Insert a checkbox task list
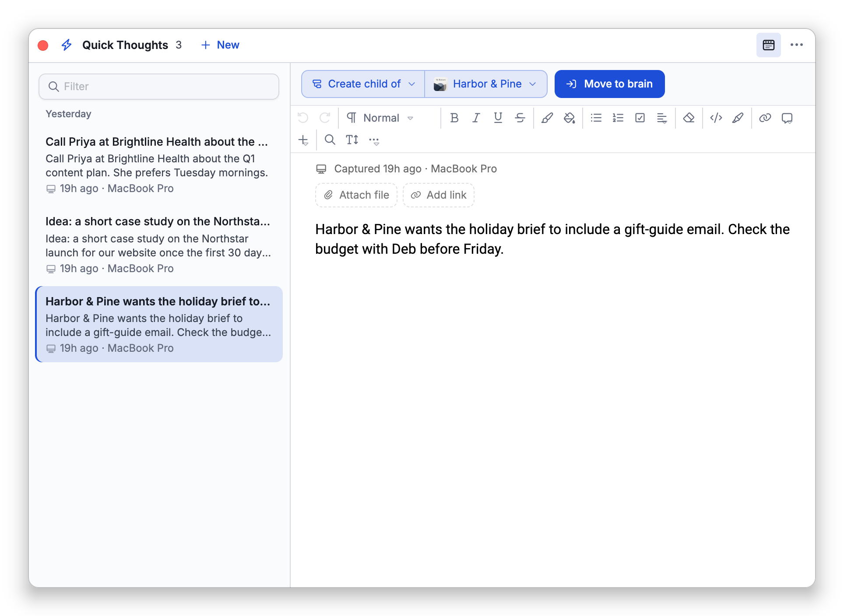The image size is (844, 616). tap(640, 118)
